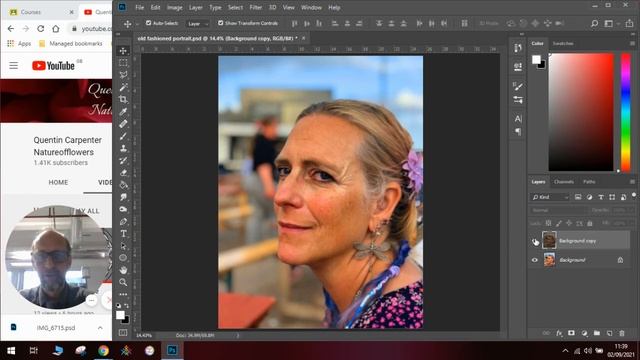
Task: Select the Brush tool
Action: pyautogui.click(x=123, y=136)
